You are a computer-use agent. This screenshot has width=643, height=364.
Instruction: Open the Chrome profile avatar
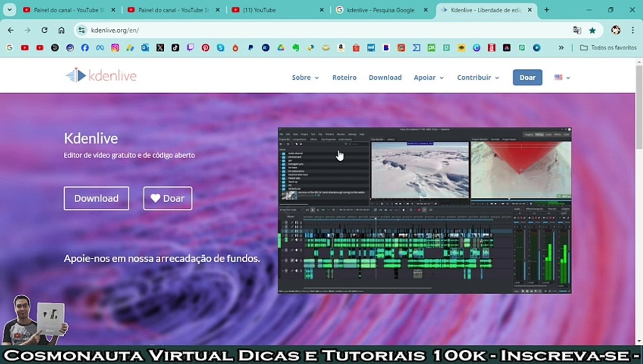click(616, 30)
